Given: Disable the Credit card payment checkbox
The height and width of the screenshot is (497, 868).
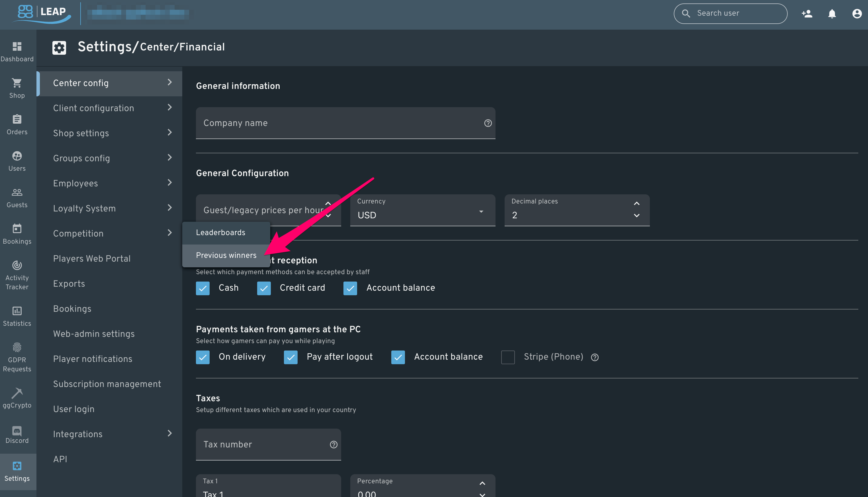Looking at the screenshot, I should click(264, 288).
